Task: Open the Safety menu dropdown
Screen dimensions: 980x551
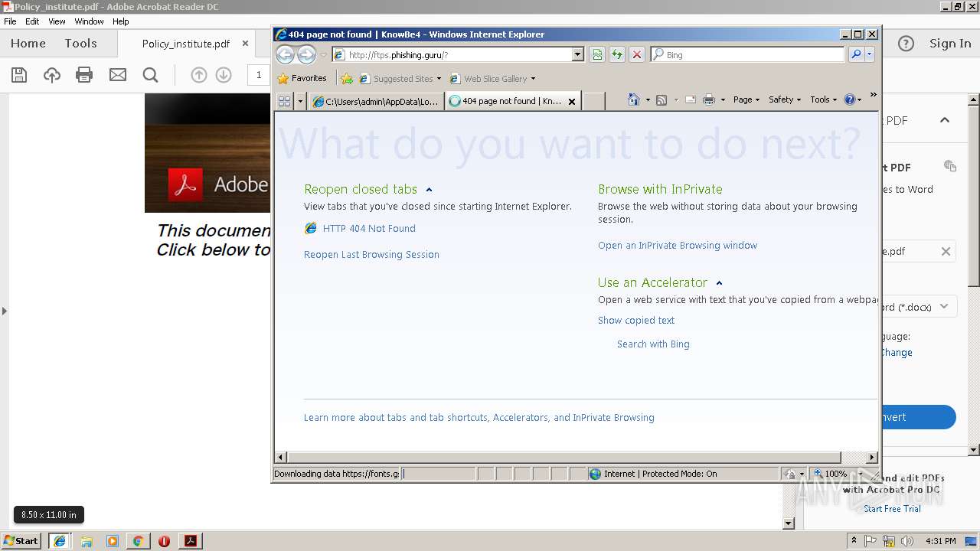Action: pyautogui.click(x=785, y=99)
